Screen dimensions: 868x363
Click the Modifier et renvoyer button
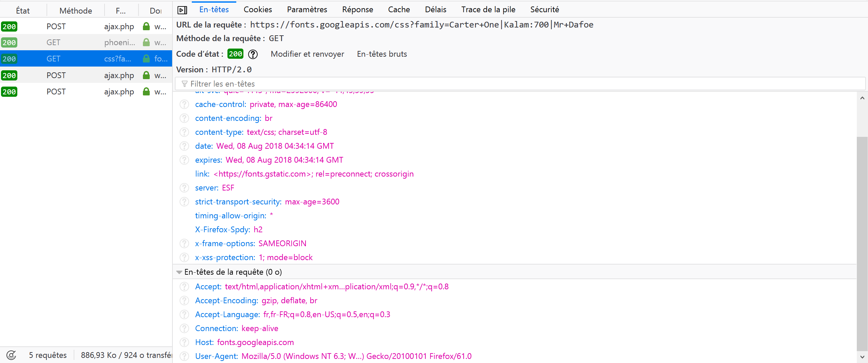tap(307, 54)
